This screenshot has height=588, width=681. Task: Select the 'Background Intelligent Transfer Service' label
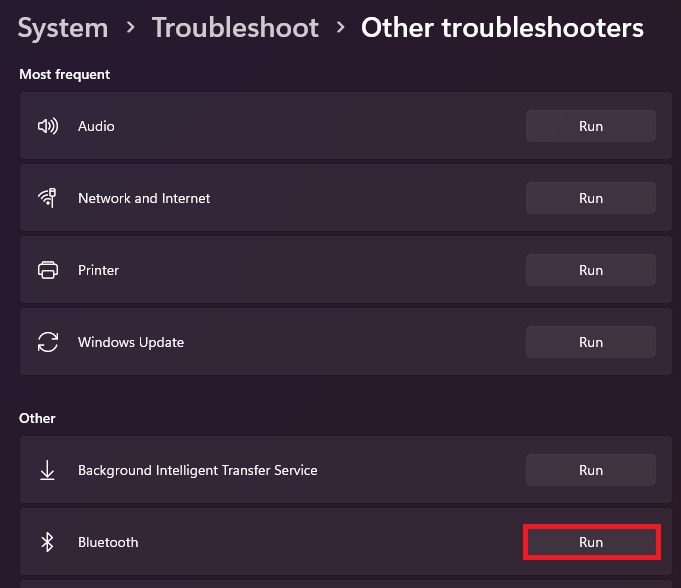(x=197, y=470)
